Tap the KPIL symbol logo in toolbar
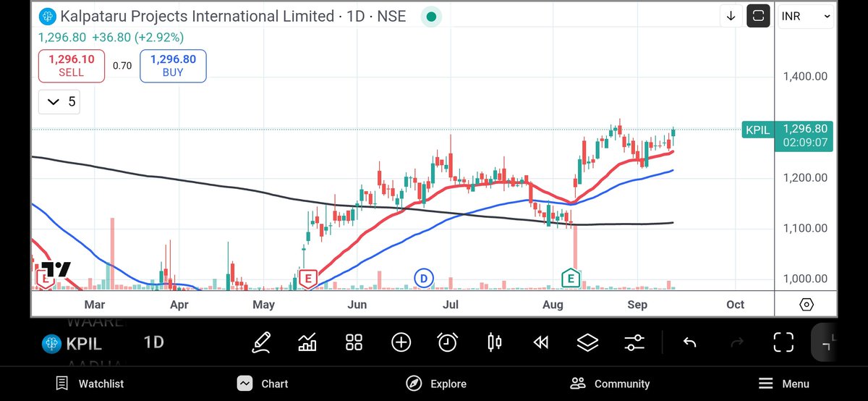This screenshot has height=401, width=868. pos(50,343)
